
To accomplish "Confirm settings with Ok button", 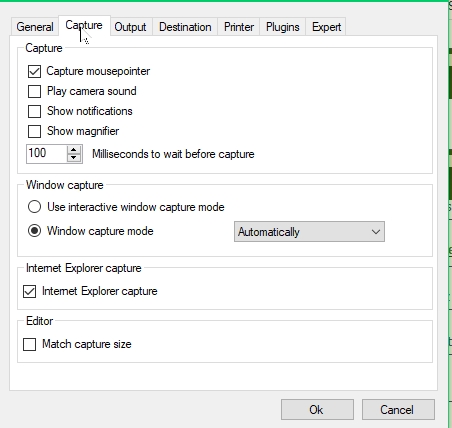I will [x=317, y=410].
